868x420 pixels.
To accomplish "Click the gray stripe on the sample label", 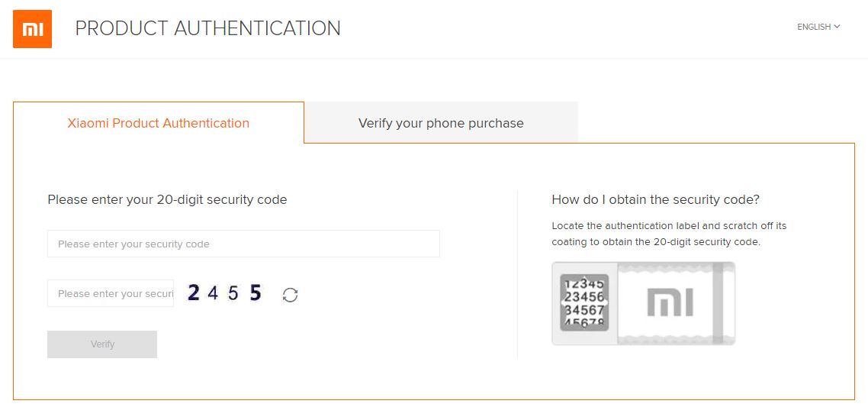I will click(718, 303).
